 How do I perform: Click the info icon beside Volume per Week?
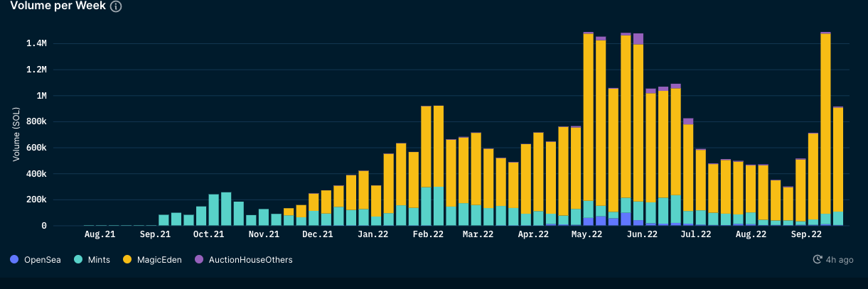[116, 6]
